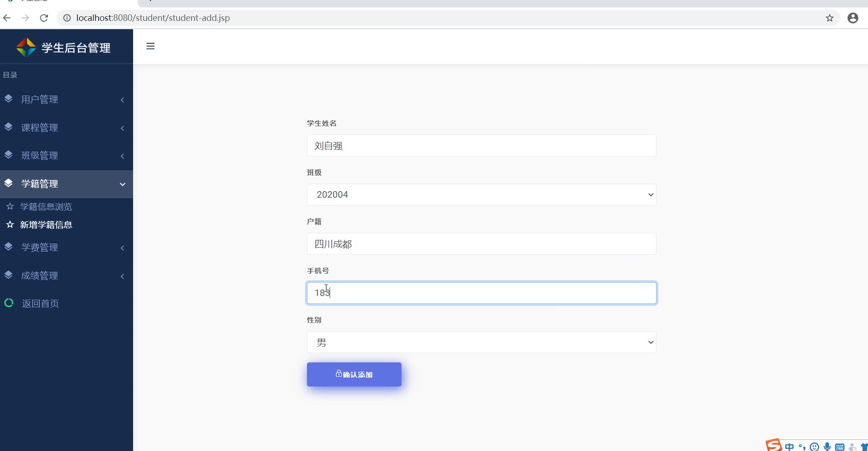The width and height of the screenshot is (868, 451).
Task: Toggle the IME punctuation mode icon
Action: click(x=802, y=447)
